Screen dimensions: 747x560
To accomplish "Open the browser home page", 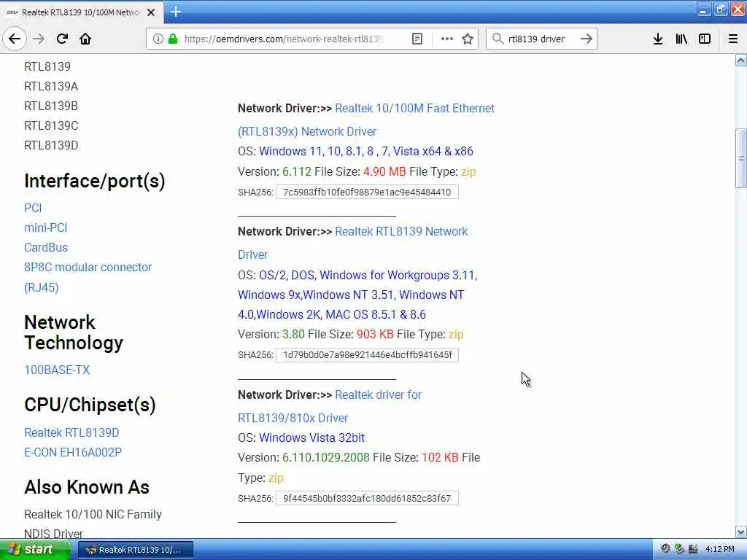I will [x=85, y=39].
